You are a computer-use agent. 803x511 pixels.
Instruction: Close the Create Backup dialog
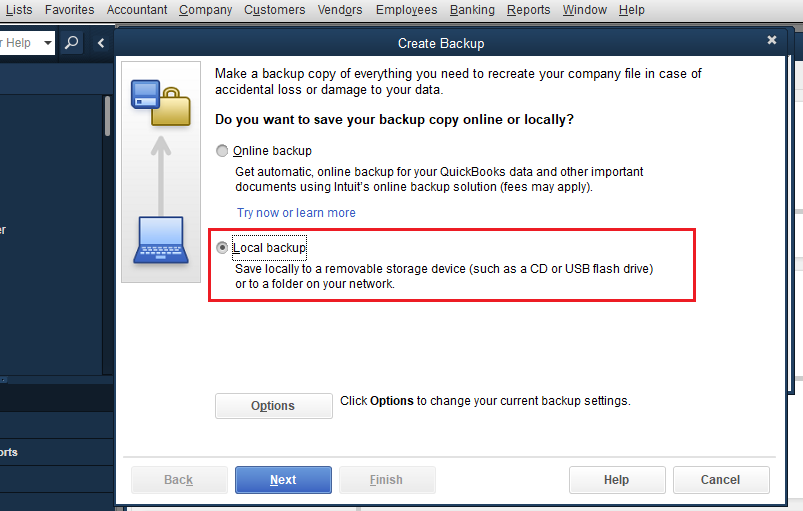coord(772,40)
